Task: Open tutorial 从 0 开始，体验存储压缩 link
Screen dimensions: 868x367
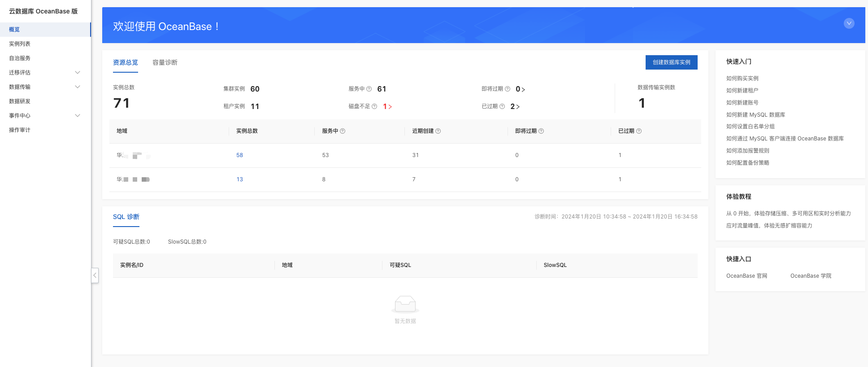Action: [789, 214]
